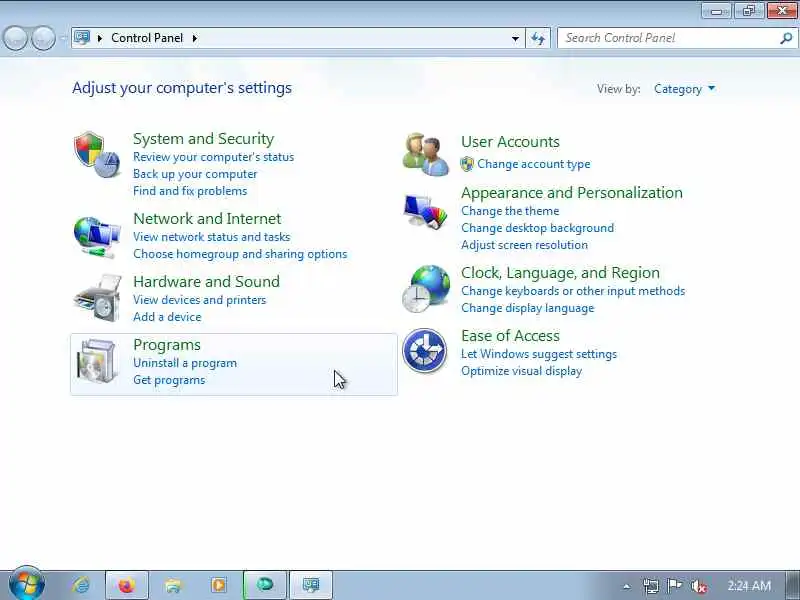Open the Clock, Language, and Region globe icon
The image size is (800, 600).
427,289
